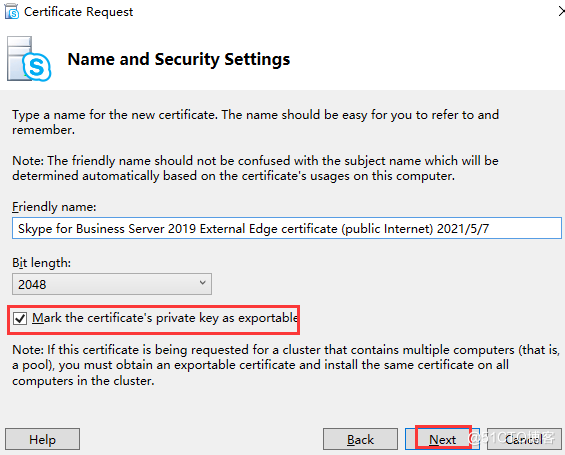Focus the Friendly name text field
565x455 pixels.
287,228
